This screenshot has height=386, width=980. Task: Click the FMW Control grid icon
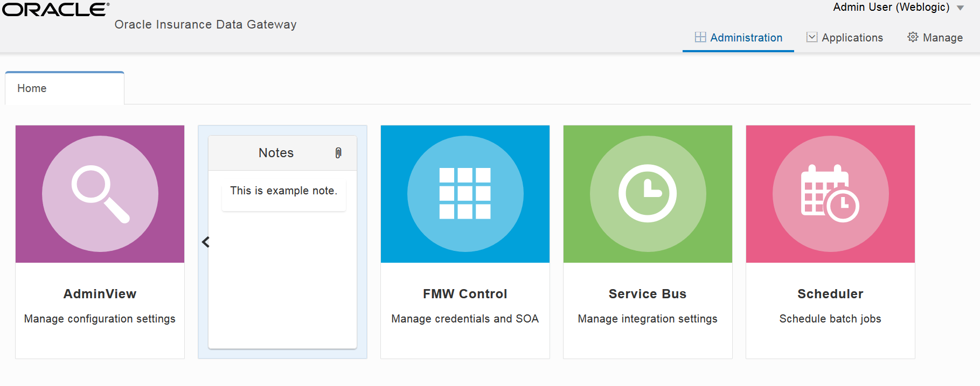click(465, 194)
